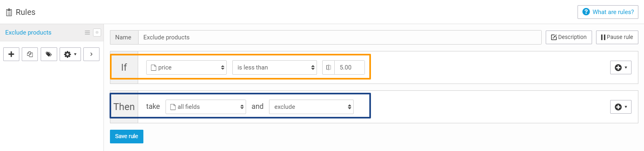Click the right chevron arrow button
This screenshot has height=151, width=644.
click(x=91, y=54)
